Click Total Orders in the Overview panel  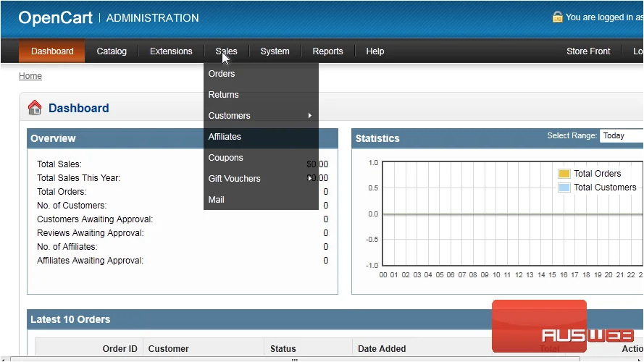coord(62,192)
